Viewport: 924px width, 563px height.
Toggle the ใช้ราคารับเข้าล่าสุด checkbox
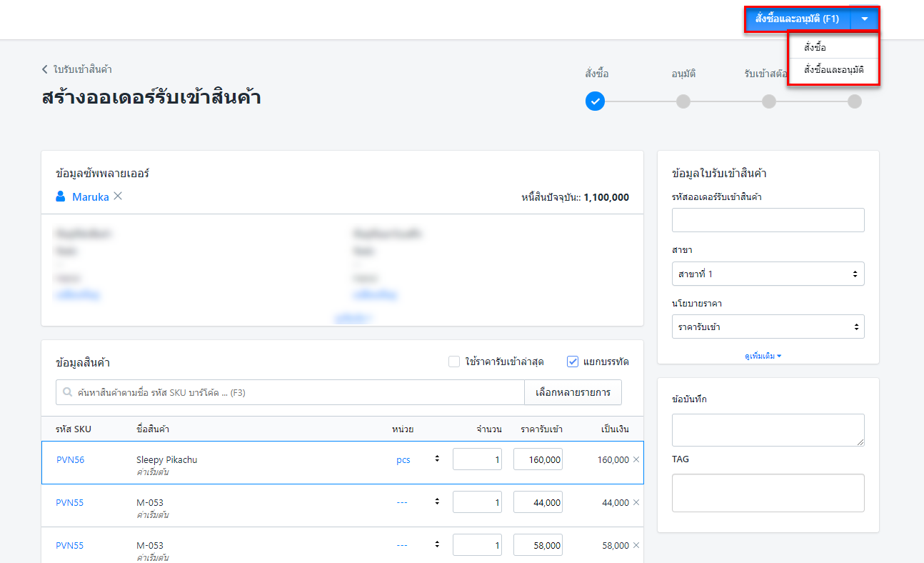pyautogui.click(x=454, y=362)
